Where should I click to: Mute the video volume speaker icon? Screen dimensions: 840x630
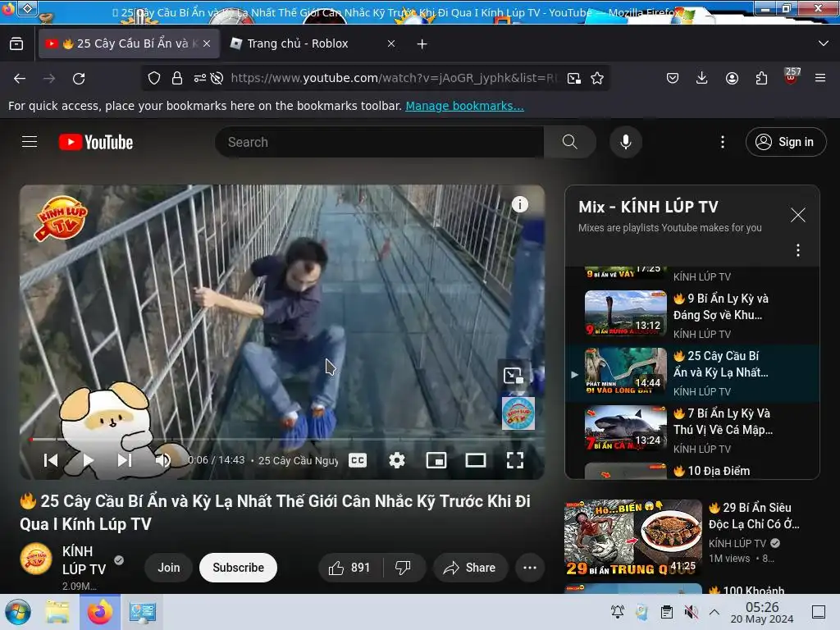click(x=163, y=460)
